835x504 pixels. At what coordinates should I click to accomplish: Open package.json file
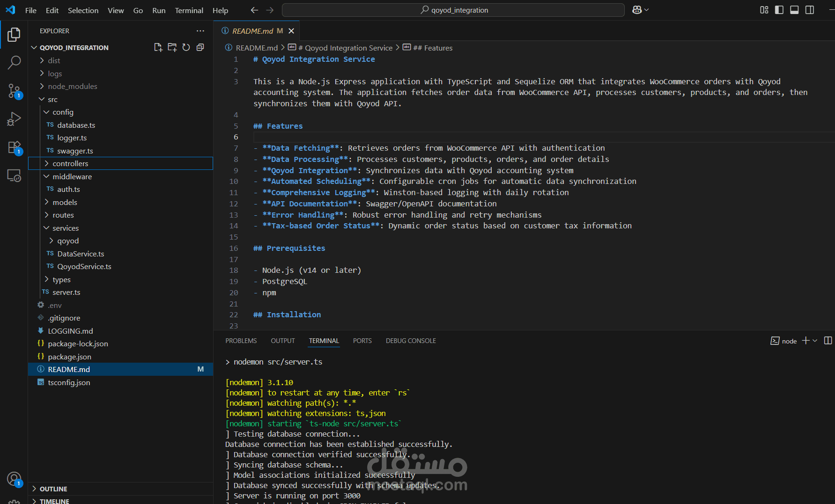(120, 357)
